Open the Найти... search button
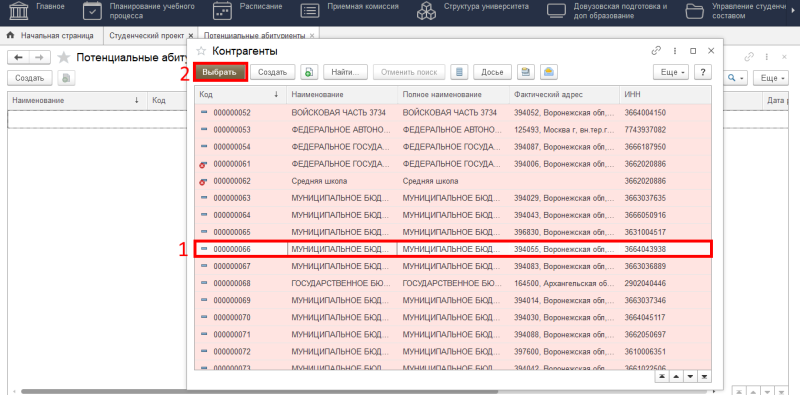800x395 pixels. [x=345, y=72]
